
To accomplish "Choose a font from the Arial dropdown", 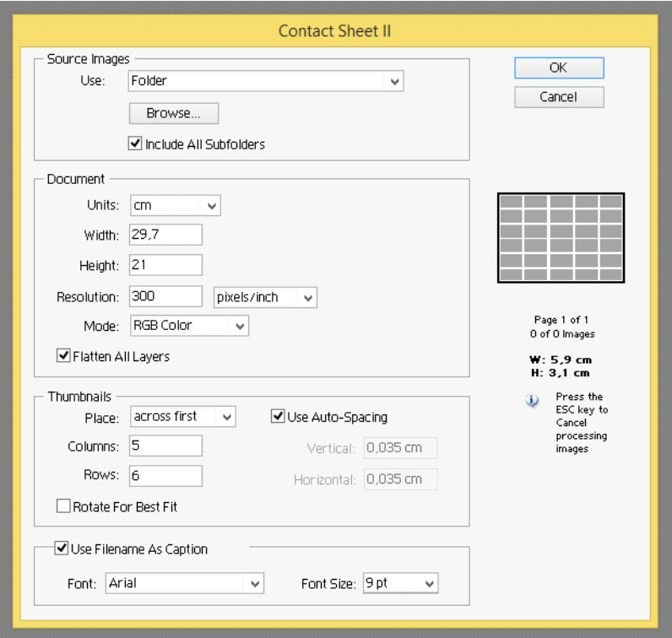I will click(x=185, y=583).
